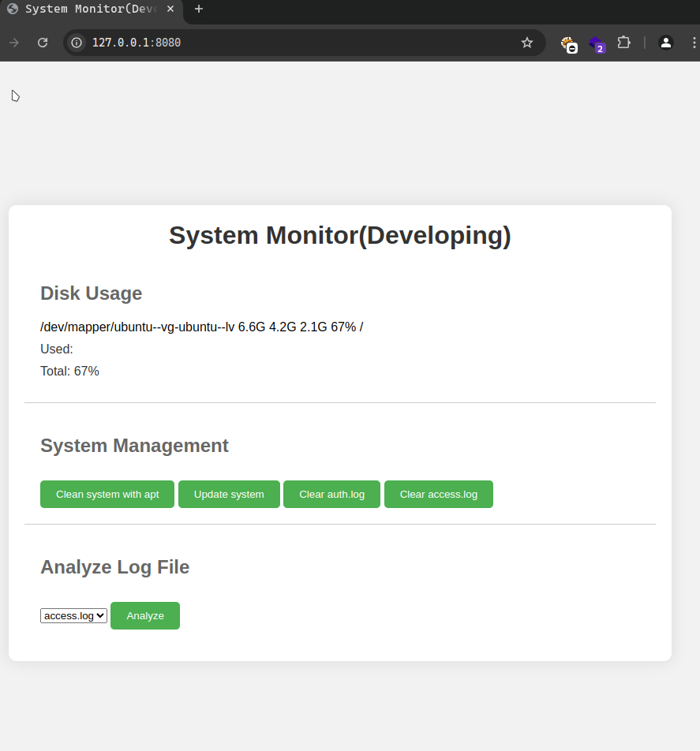Click the Analyze button

click(x=145, y=616)
